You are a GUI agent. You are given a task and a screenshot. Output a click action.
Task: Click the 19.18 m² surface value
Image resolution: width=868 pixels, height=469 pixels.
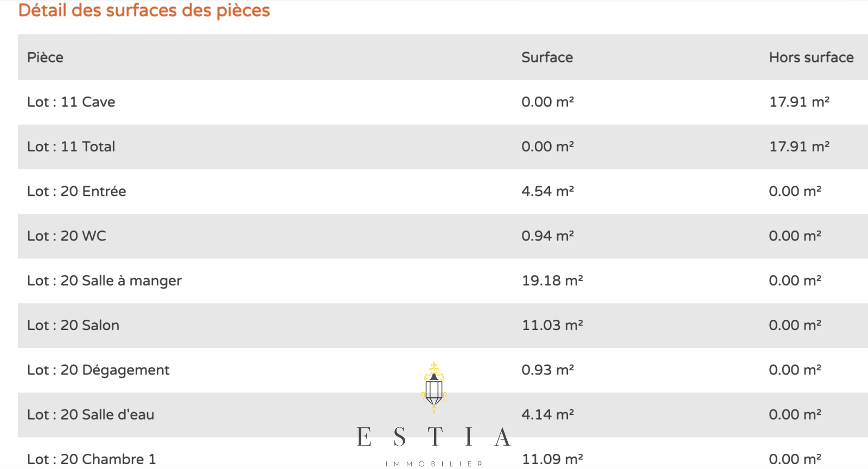point(552,281)
